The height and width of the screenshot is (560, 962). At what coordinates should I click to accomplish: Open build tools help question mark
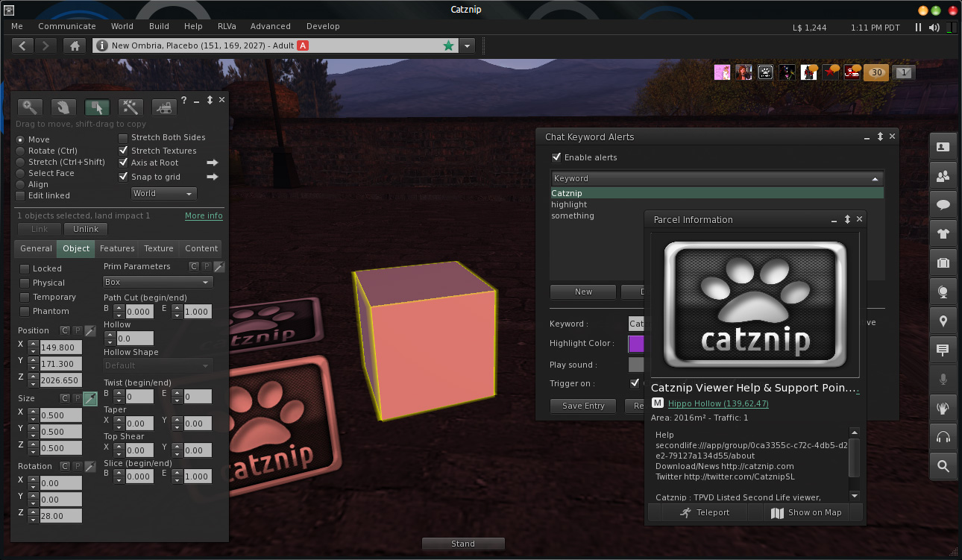pos(184,100)
